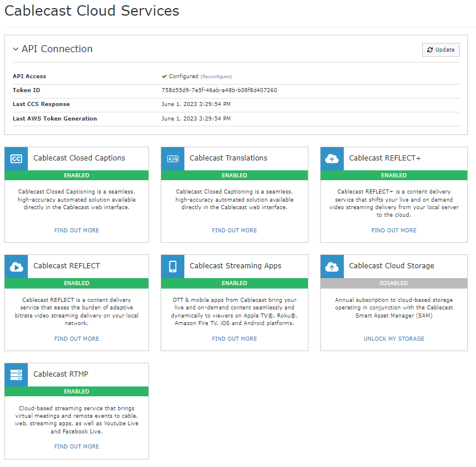This screenshot has width=476, height=467.
Task: Click the refresh icon on the Update button
Action: point(430,50)
